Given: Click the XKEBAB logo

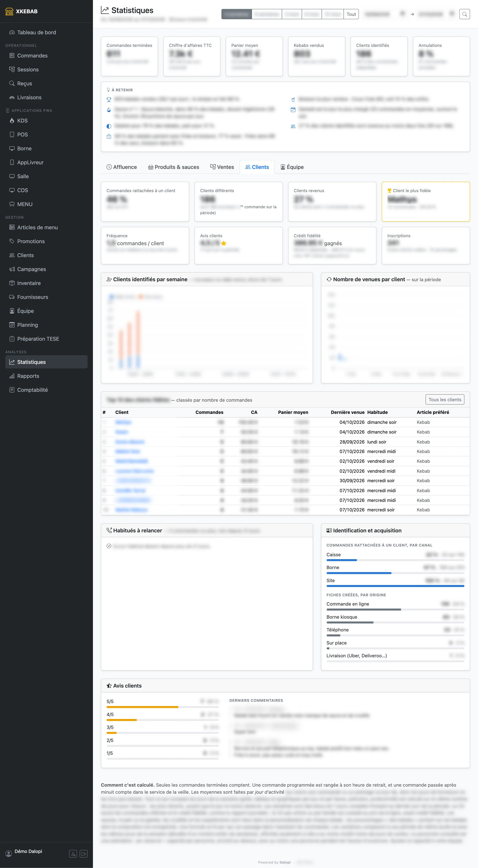Looking at the screenshot, I should (x=22, y=11).
